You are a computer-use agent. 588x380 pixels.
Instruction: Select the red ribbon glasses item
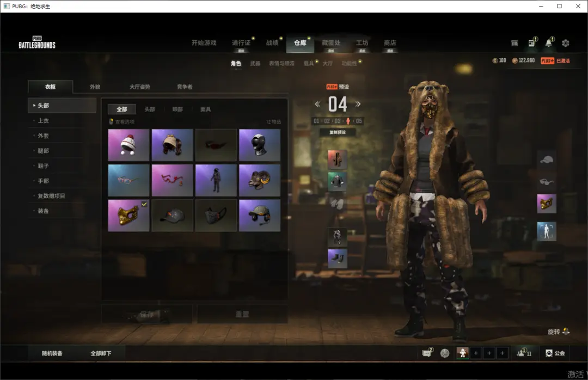click(x=172, y=180)
